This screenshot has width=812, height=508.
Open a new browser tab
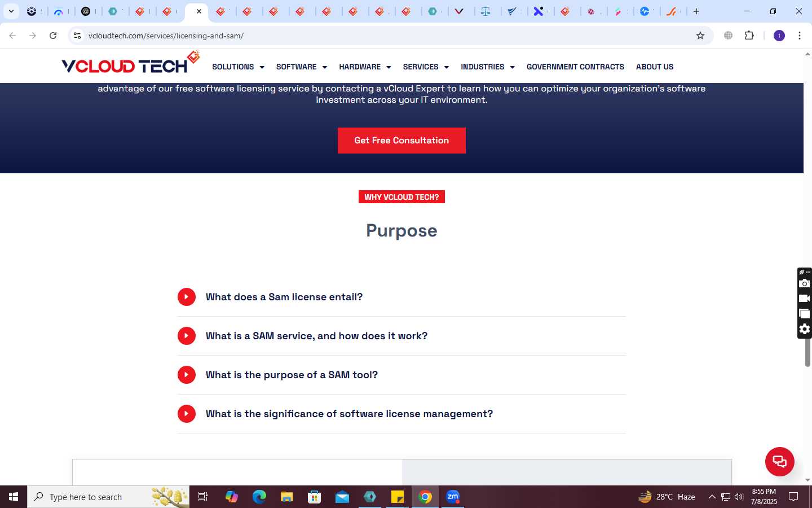(x=696, y=11)
